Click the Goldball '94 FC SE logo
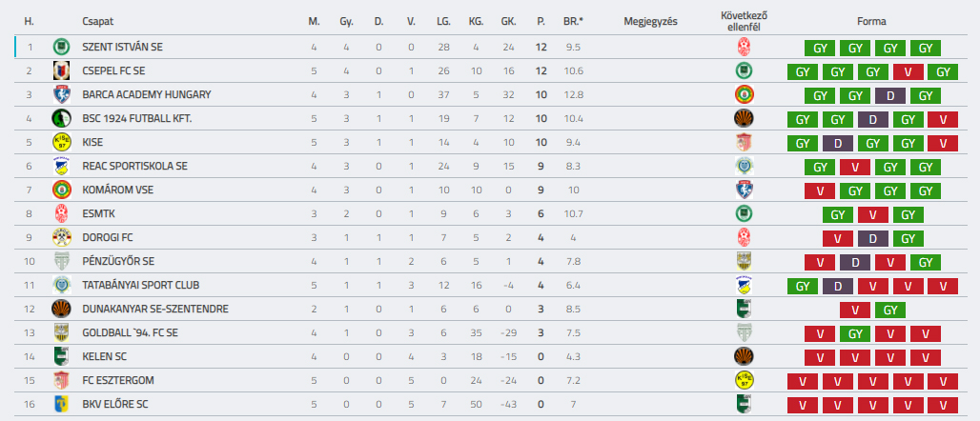 pyautogui.click(x=61, y=333)
